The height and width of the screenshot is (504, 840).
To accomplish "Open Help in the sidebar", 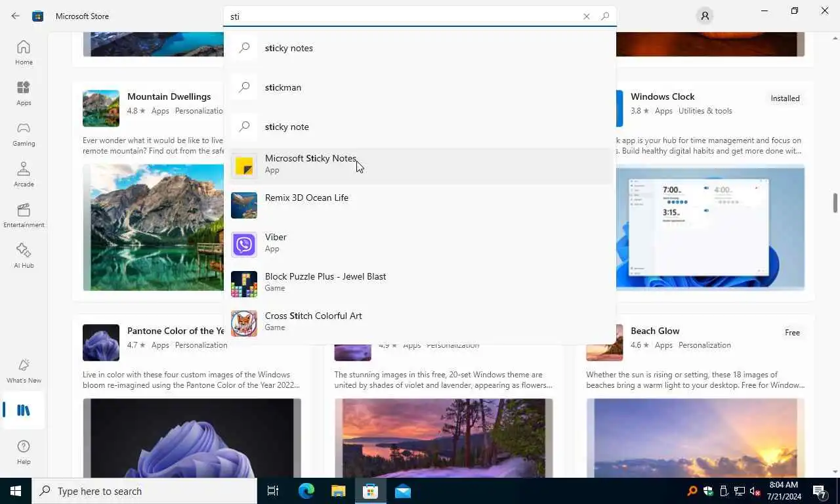I will (x=24, y=451).
